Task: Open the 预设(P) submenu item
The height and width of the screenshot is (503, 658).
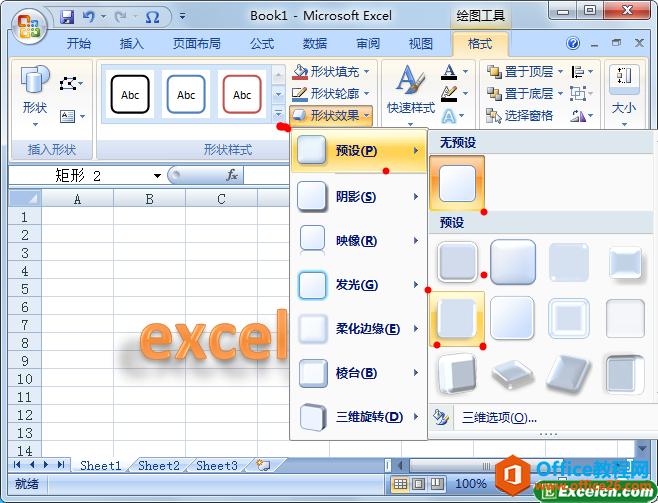Action: tap(359, 151)
